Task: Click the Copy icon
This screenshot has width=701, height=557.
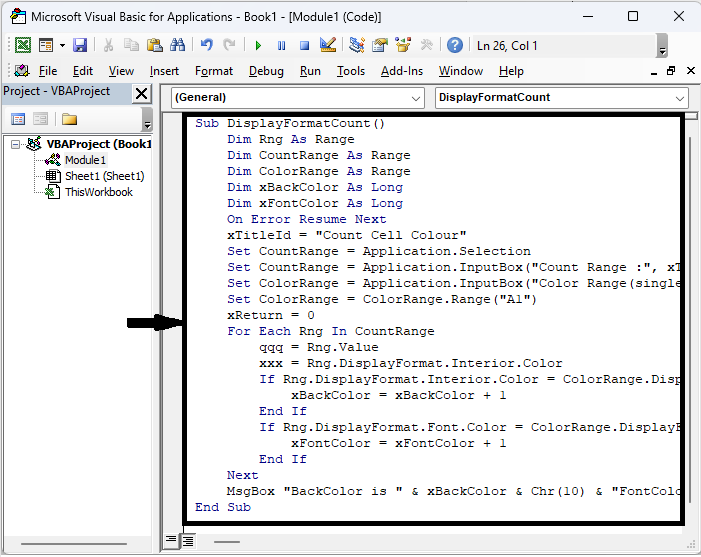Action: pyautogui.click(x=131, y=45)
